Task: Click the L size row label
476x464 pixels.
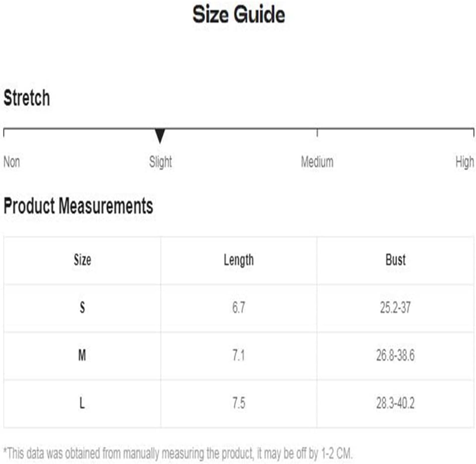Action: [x=82, y=403]
